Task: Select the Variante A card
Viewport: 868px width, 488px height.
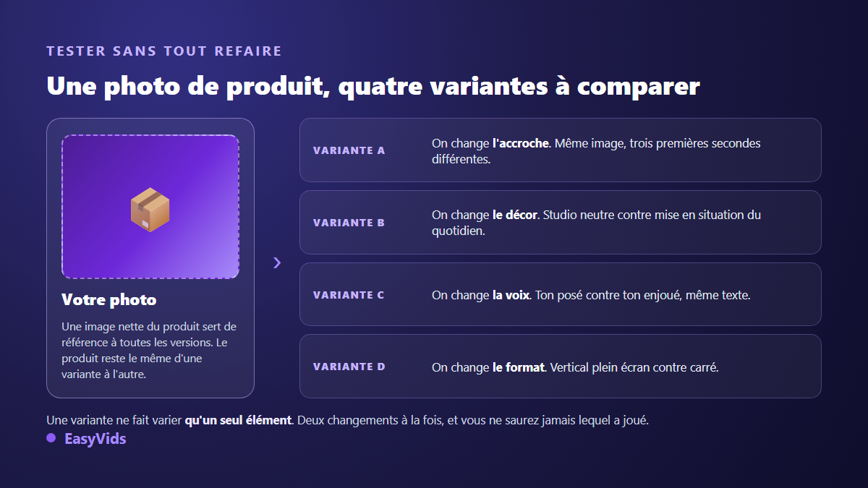Action: (x=561, y=150)
